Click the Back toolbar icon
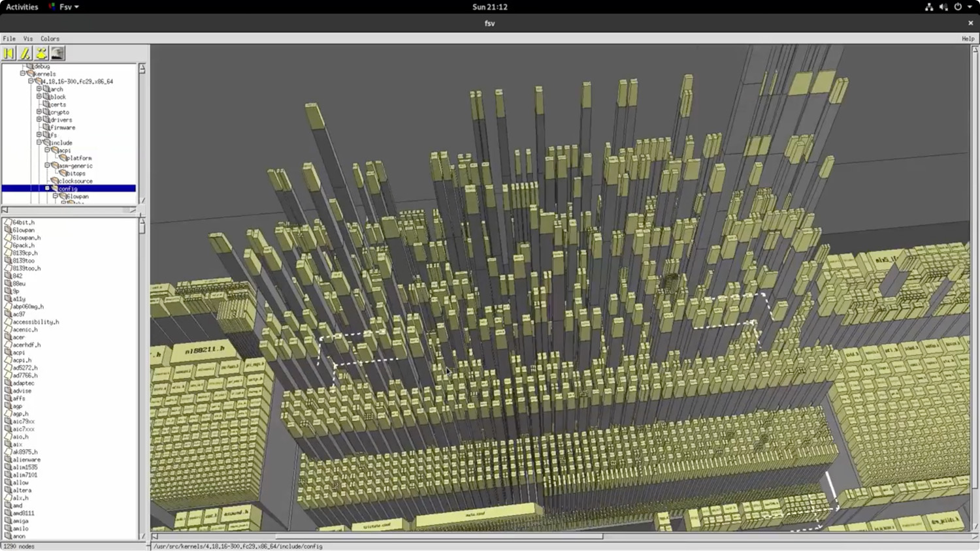The height and width of the screenshot is (551, 980). point(9,54)
